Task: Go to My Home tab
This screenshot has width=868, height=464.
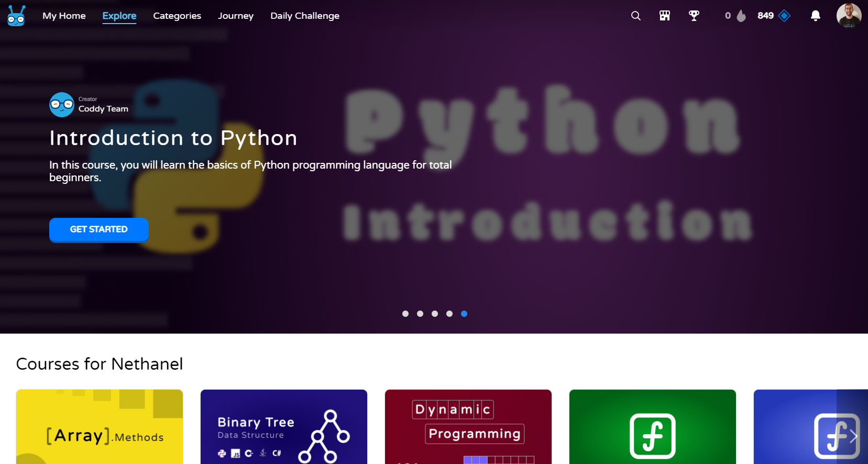Action: click(64, 16)
